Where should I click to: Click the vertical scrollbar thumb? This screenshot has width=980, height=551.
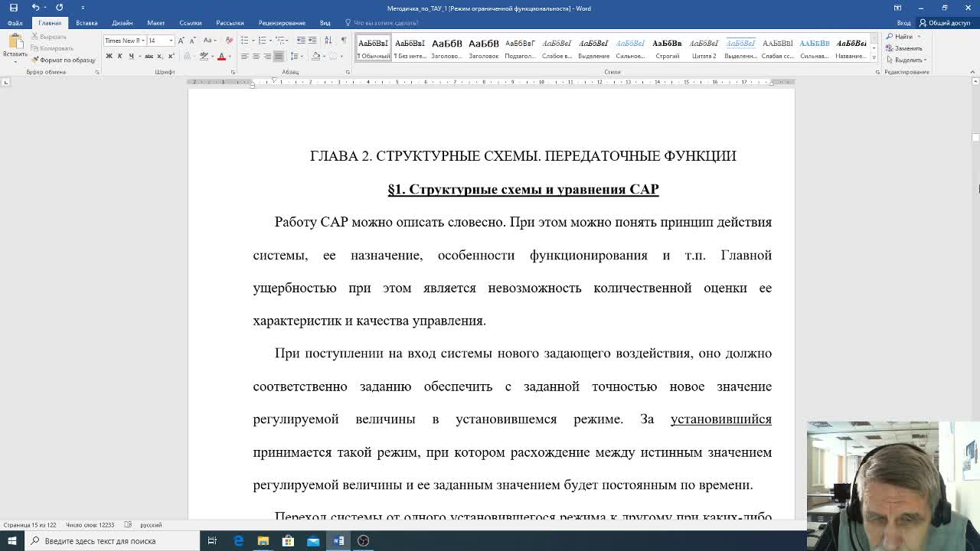975,138
